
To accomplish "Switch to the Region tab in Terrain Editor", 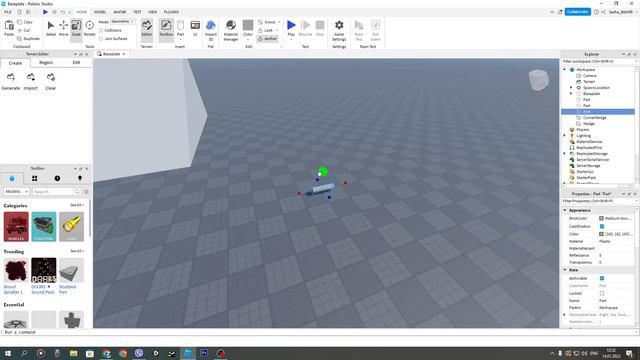I will click(46, 62).
